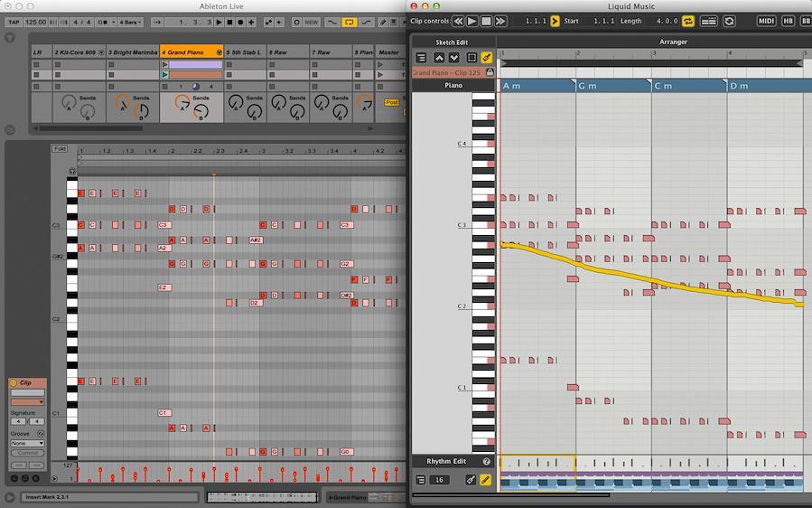The image size is (812, 508).
Task: Click Sketch Edit selection marquee icon
Action: (471, 58)
